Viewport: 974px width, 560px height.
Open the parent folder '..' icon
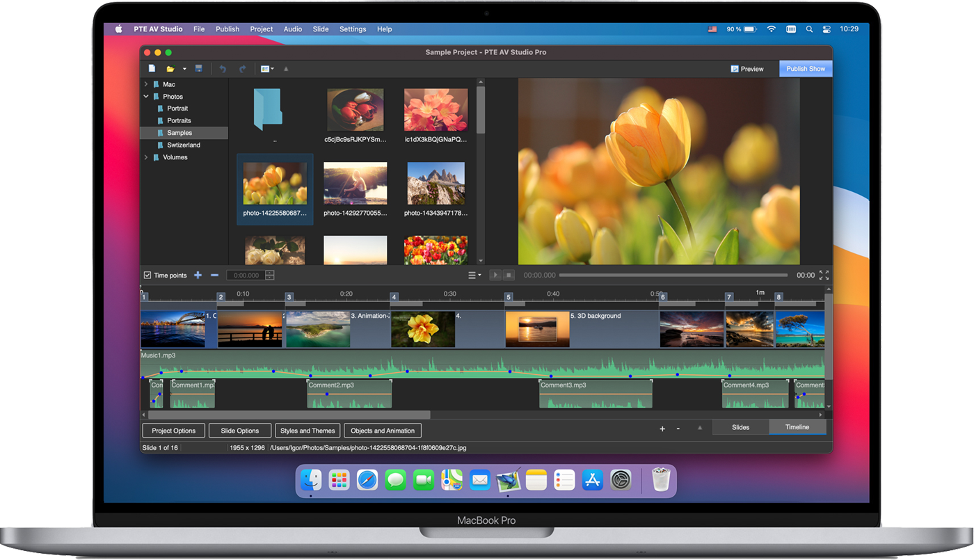(268, 110)
